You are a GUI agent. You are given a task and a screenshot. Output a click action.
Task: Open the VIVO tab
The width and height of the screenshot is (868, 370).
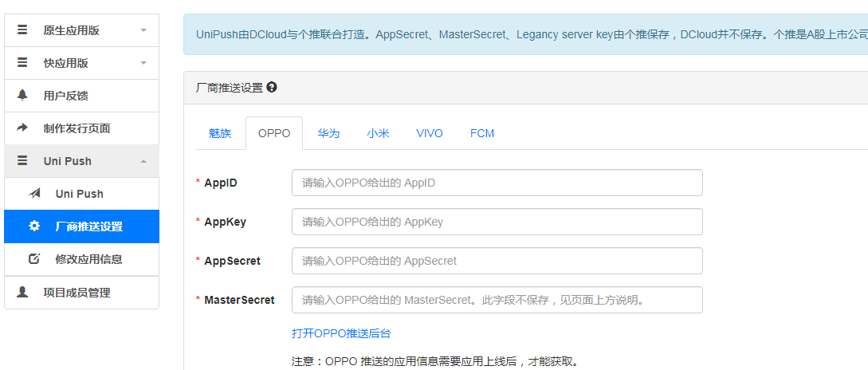coord(430,133)
